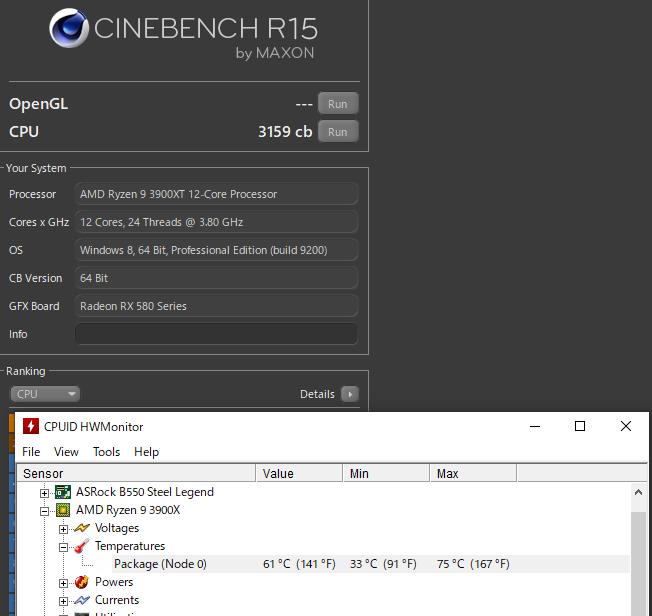Click the Info input field
The image size is (652, 616).
point(216,334)
